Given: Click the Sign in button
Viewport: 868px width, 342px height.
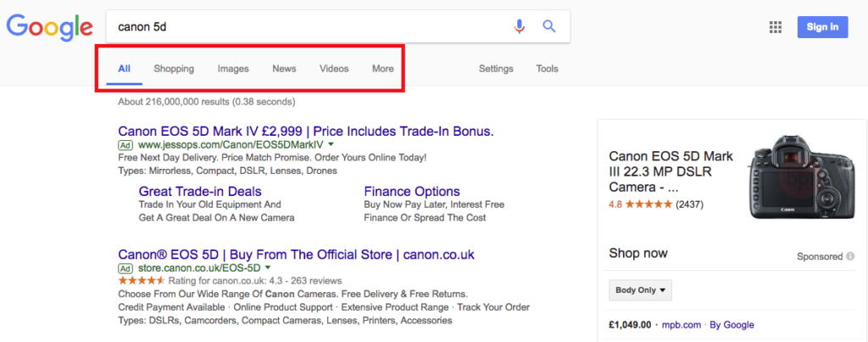Looking at the screenshot, I should click(x=822, y=27).
